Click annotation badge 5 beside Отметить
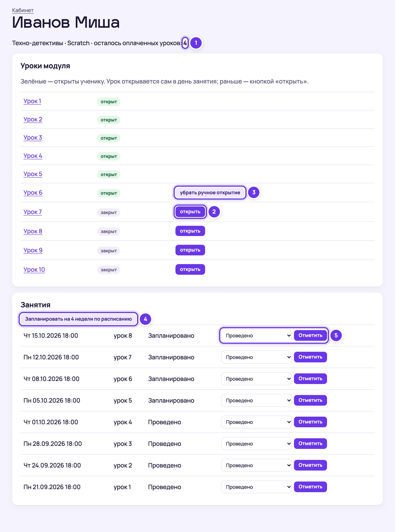Image resolution: width=395 pixels, height=532 pixels. [x=336, y=335]
